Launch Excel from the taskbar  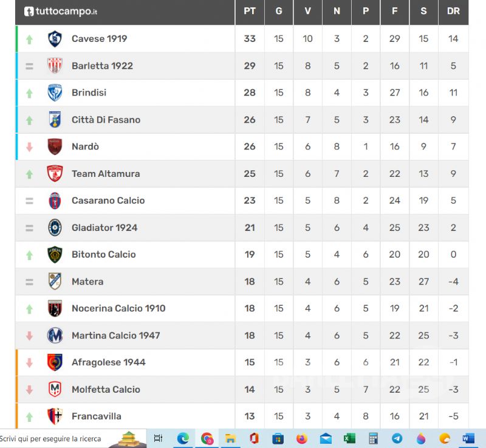point(349,438)
